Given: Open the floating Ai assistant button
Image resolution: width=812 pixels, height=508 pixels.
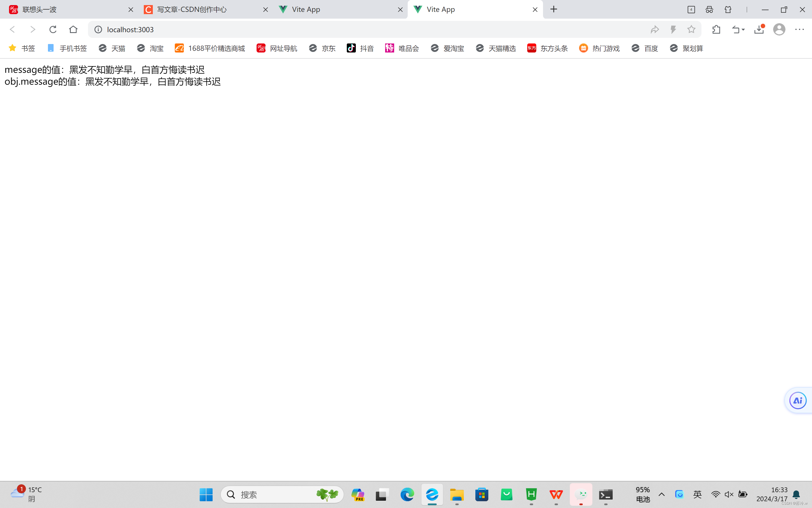Looking at the screenshot, I should 798,400.
